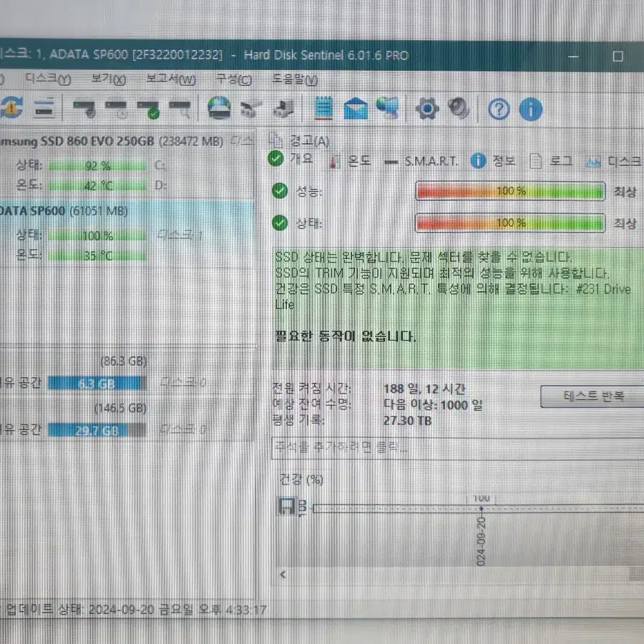This screenshot has width=644, height=644.
Task: Click the globe with monitor network icon
Action: coord(387,108)
